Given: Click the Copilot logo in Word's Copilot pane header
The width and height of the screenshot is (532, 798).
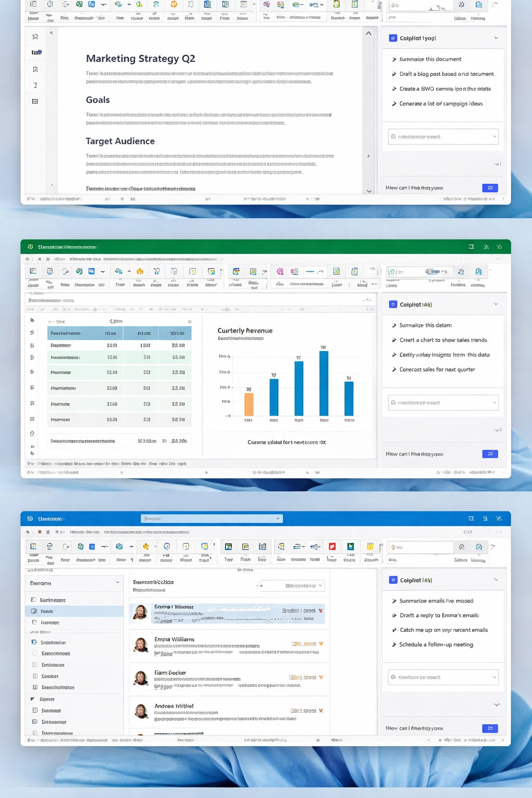Looking at the screenshot, I should (x=393, y=38).
